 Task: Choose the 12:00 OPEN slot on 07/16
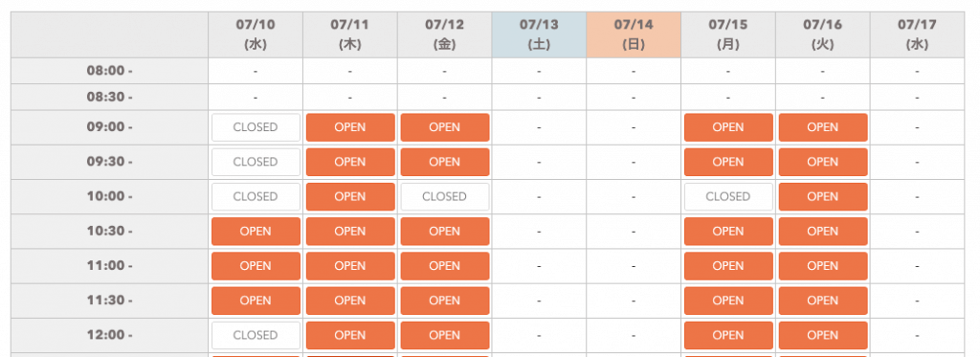tap(822, 336)
